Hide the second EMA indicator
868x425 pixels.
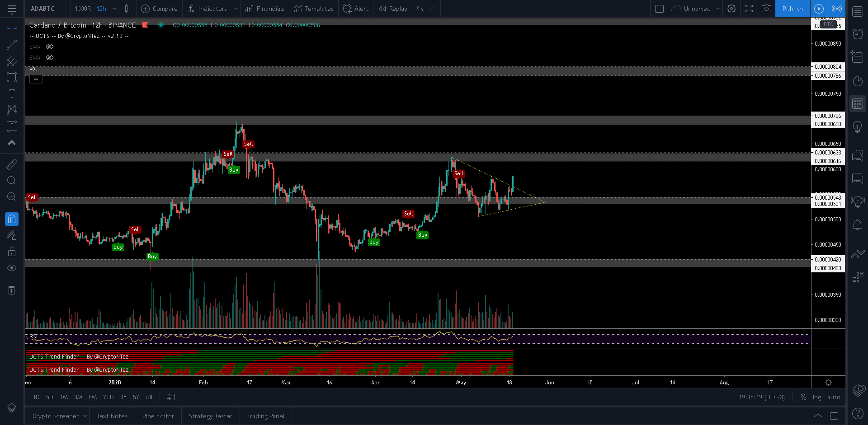50,57
